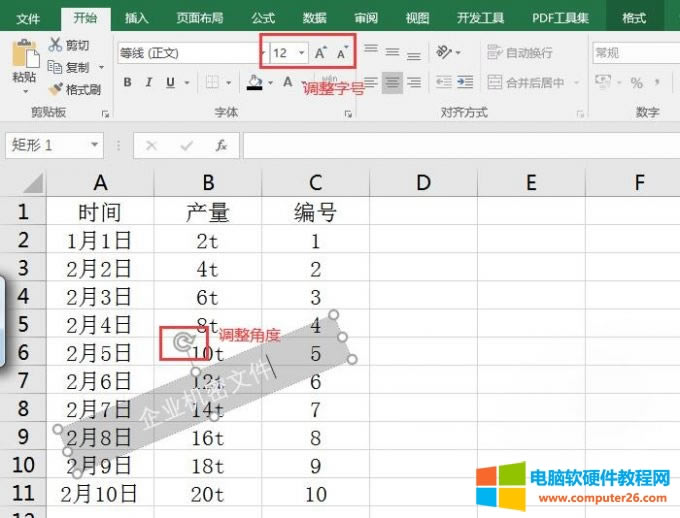Screen dimensions: 680x518
Task: Switch to the 插入 (Insert) tab
Action: point(137,18)
